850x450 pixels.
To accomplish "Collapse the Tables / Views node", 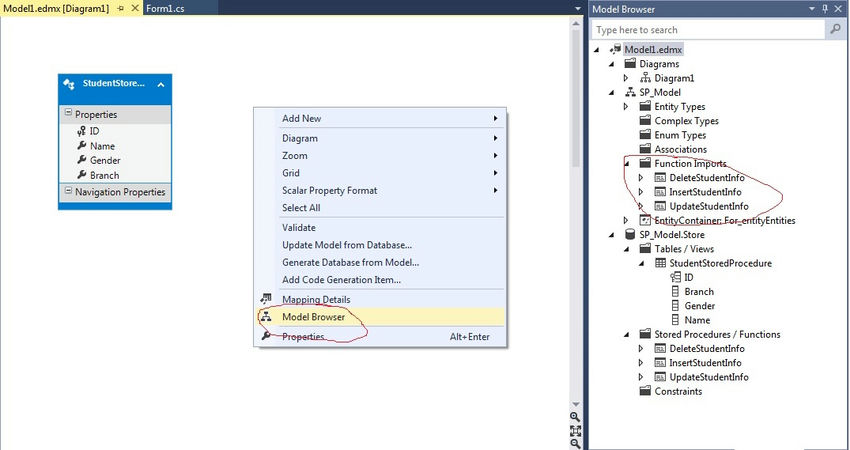I will tap(627, 249).
